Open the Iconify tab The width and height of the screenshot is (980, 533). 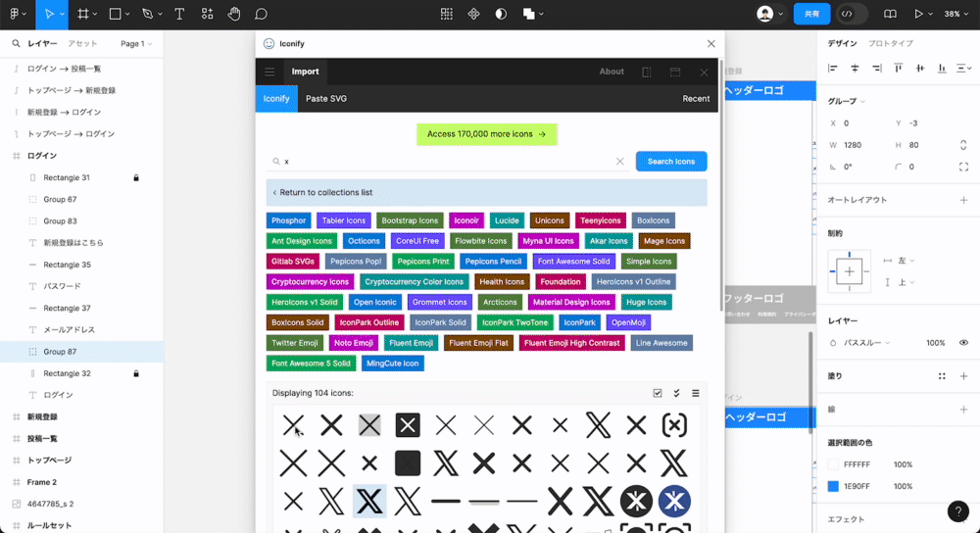pyautogui.click(x=276, y=99)
